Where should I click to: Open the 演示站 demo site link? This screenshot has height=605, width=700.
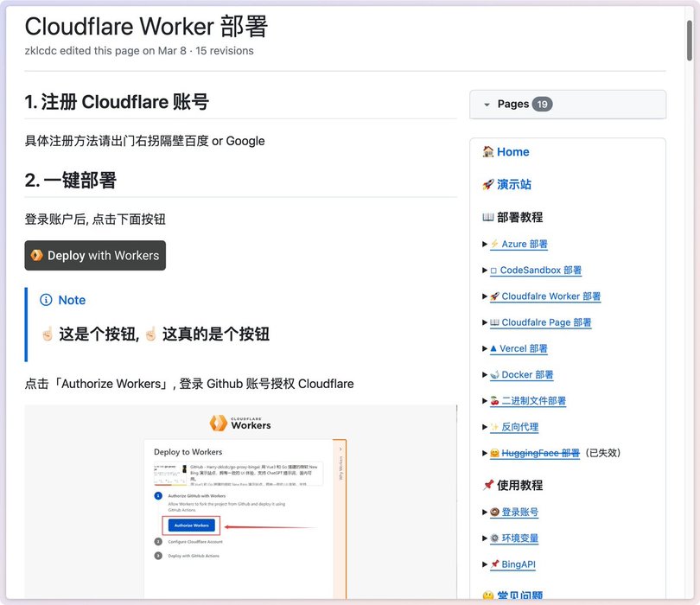(x=513, y=185)
